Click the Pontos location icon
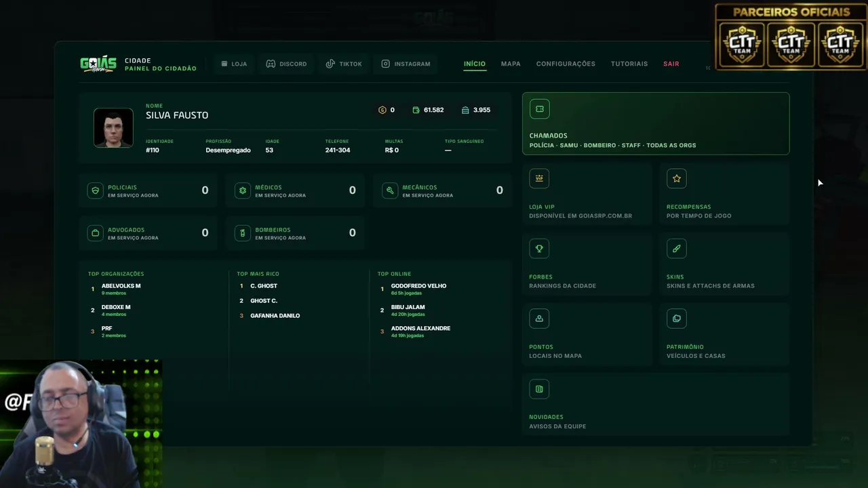This screenshot has width=868, height=488. 539,319
